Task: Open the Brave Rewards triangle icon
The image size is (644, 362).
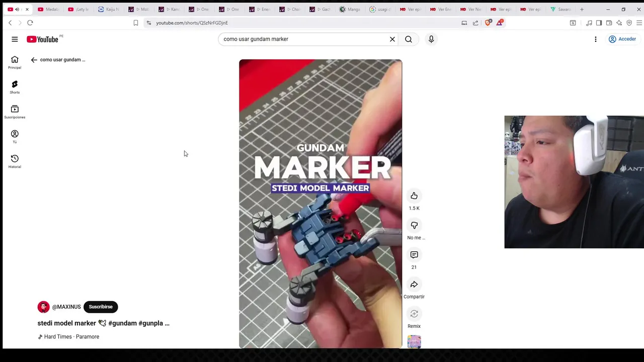Action: pos(499,23)
